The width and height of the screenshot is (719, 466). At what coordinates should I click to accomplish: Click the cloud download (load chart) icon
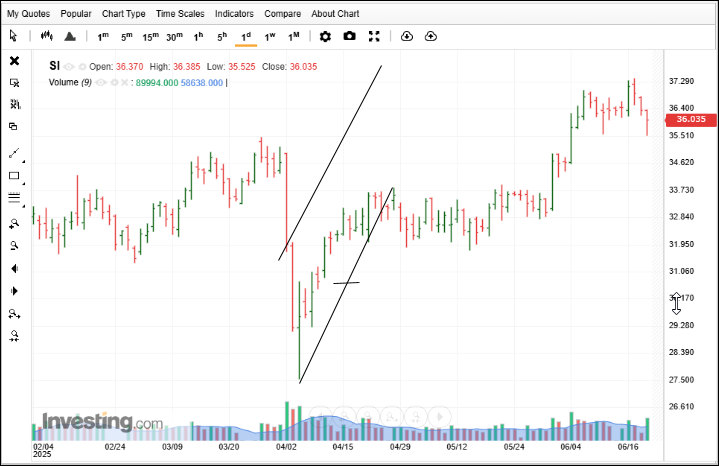point(407,36)
